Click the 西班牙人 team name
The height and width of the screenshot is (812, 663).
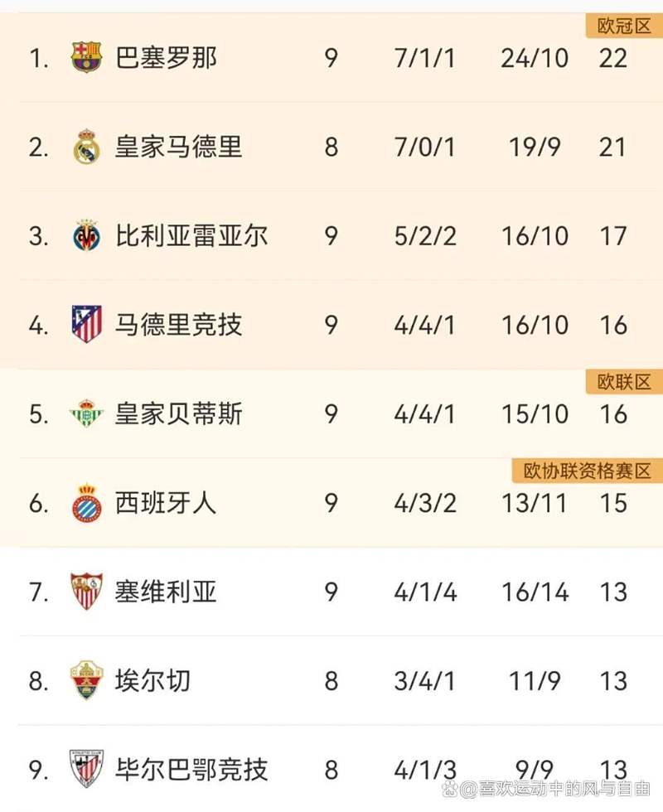coord(167,503)
